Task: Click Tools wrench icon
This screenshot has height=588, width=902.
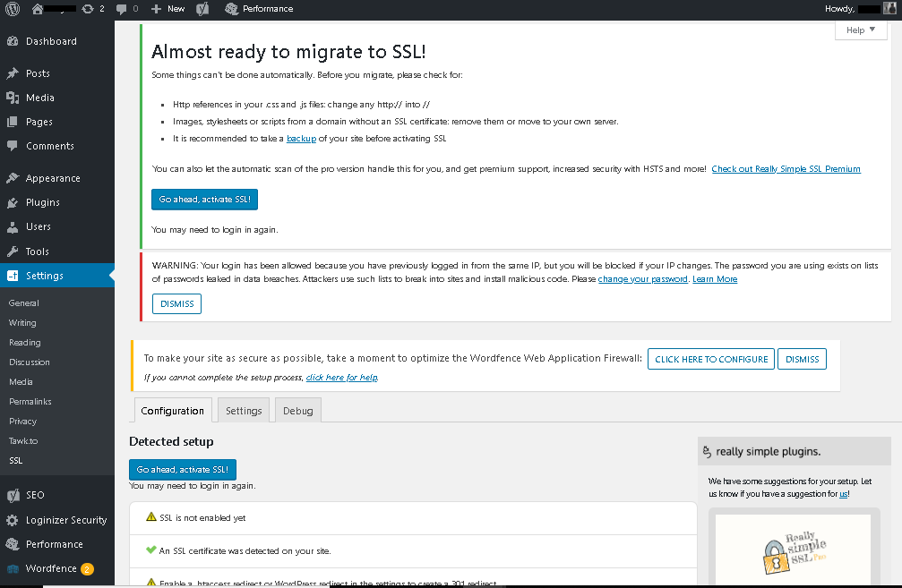Action: [13, 251]
